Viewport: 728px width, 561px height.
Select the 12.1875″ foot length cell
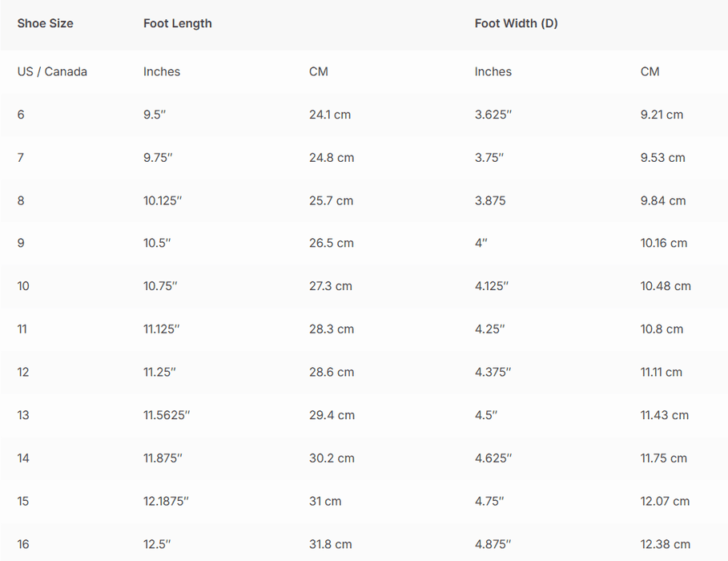coord(166,501)
